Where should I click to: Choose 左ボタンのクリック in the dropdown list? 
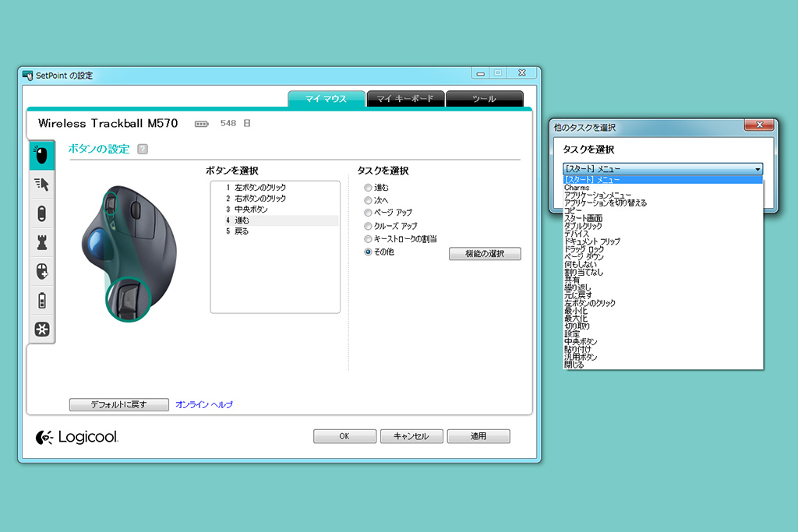coord(663,303)
